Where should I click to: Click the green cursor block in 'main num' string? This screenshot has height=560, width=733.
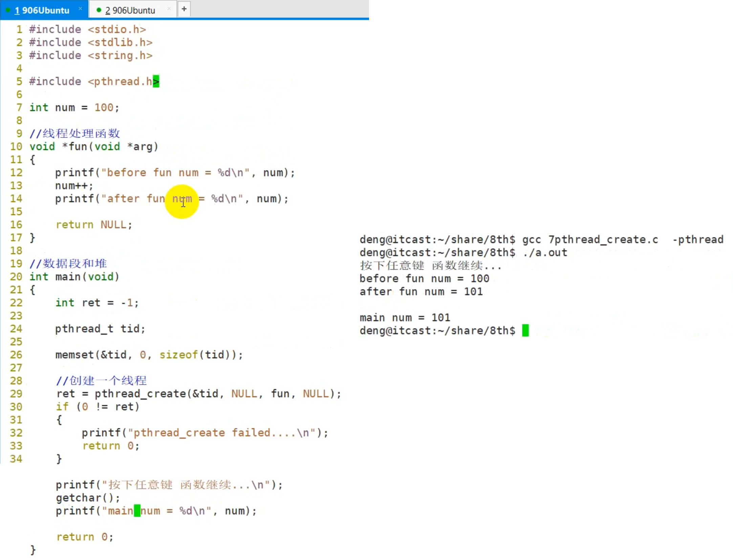click(137, 511)
